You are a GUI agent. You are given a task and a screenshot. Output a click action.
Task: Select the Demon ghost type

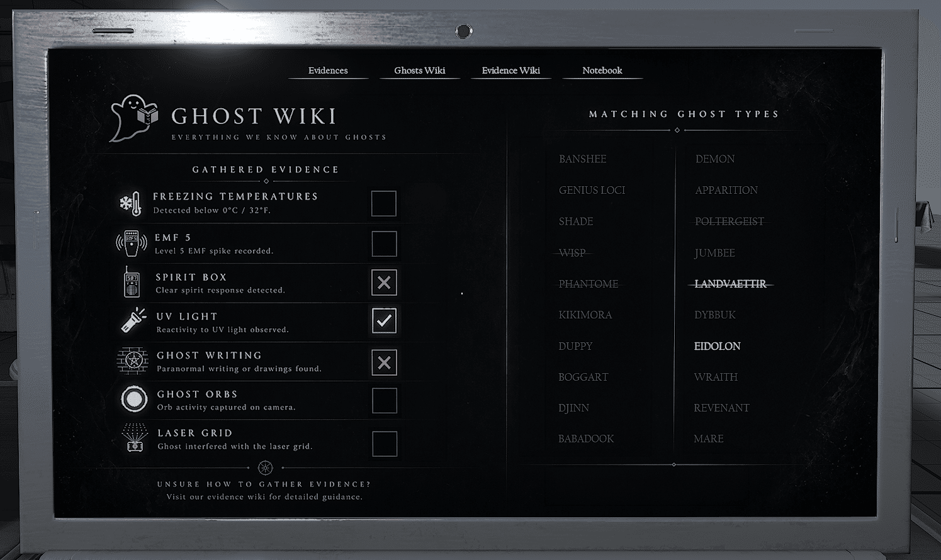(715, 159)
